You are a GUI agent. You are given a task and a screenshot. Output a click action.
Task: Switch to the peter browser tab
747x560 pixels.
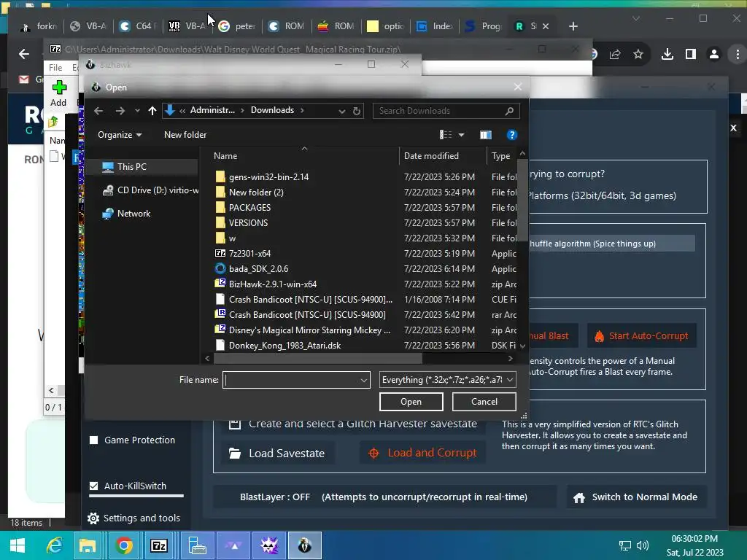[x=239, y=26]
